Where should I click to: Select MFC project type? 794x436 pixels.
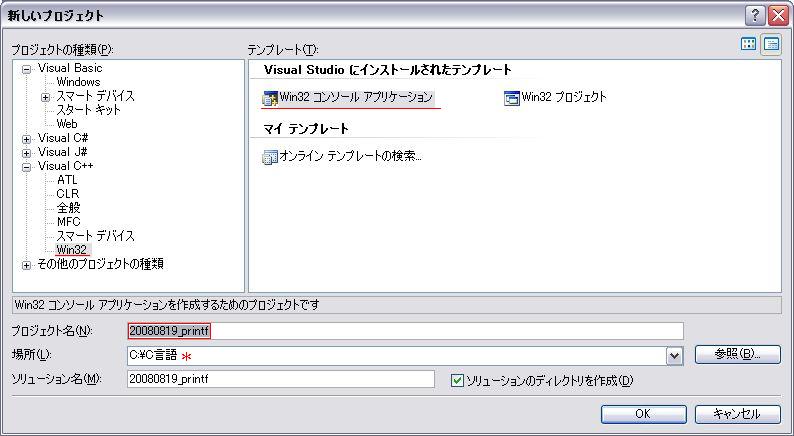coord(68,222)
